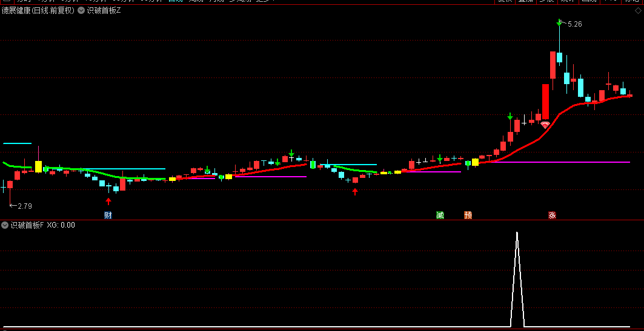Click the 2.79 low price label
This screenshot has height=331, width=644.
click(x=25, y=206)
